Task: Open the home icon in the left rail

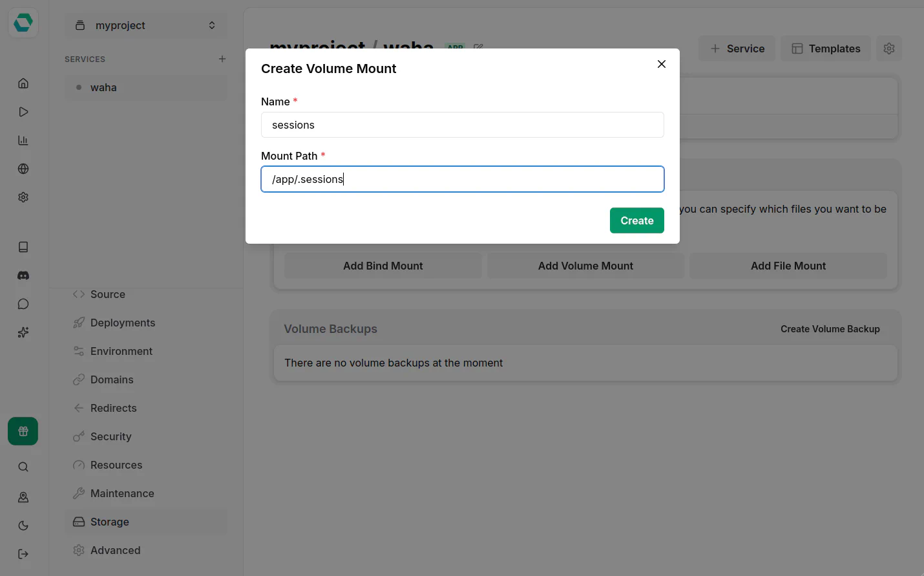Action: click(x=23, y=83)
